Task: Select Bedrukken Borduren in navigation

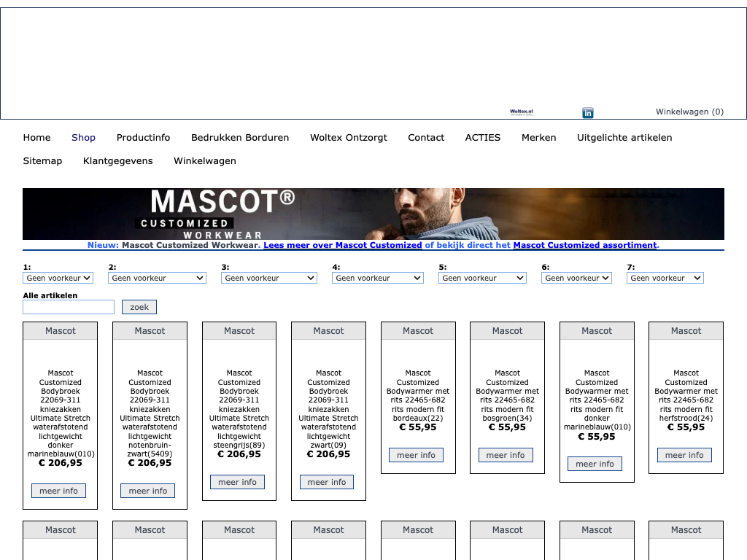Action: pos(240,138)
